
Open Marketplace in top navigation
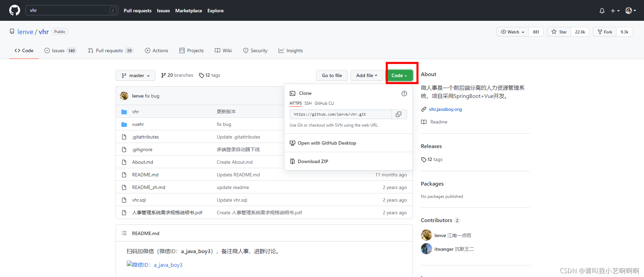tap(189, 11)
